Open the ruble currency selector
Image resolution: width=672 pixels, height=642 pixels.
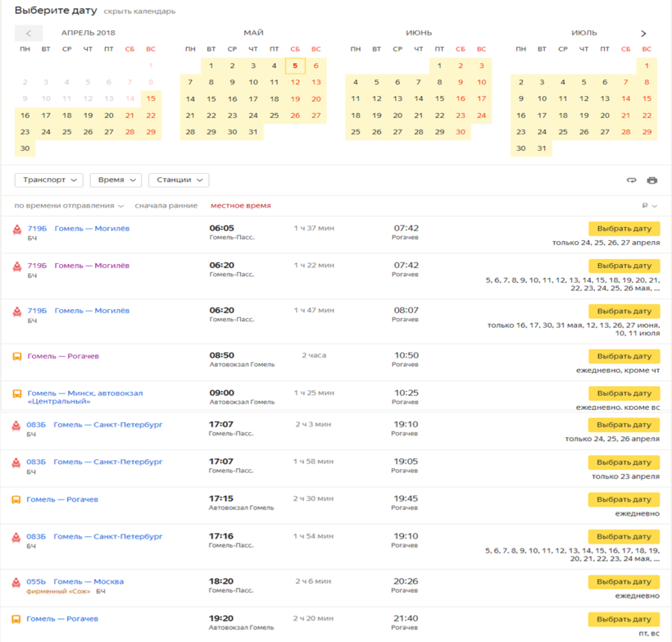(649, 206)
